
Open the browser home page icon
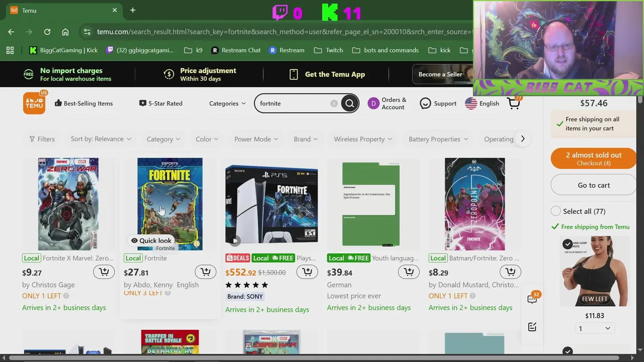point(65,32)
